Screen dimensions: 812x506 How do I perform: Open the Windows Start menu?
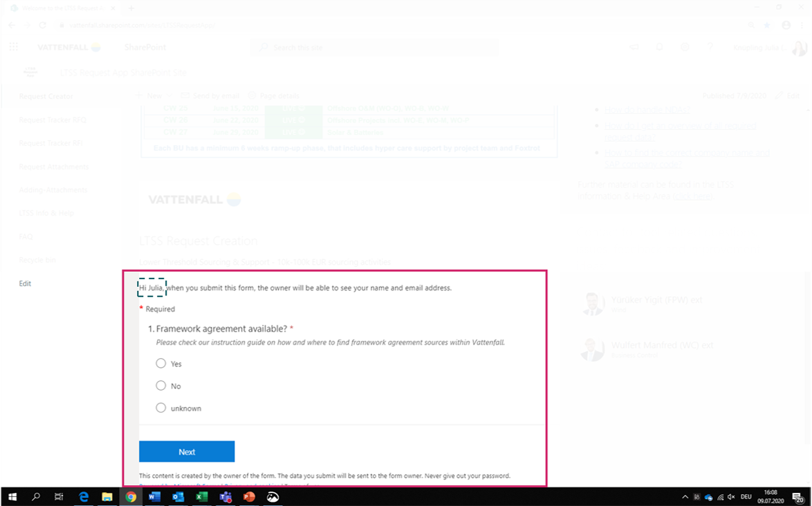[x=12, y=497]
